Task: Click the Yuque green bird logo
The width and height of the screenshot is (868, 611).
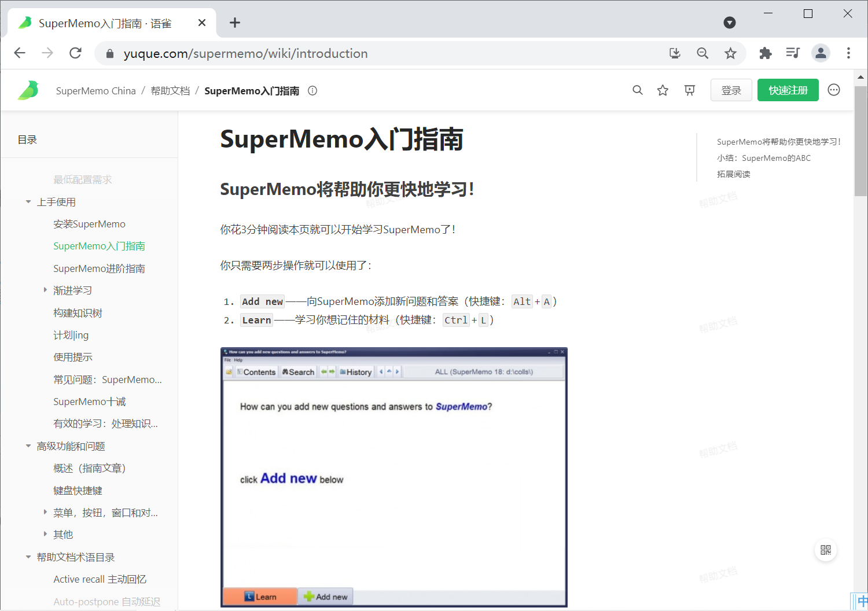Action: (28, 90)
